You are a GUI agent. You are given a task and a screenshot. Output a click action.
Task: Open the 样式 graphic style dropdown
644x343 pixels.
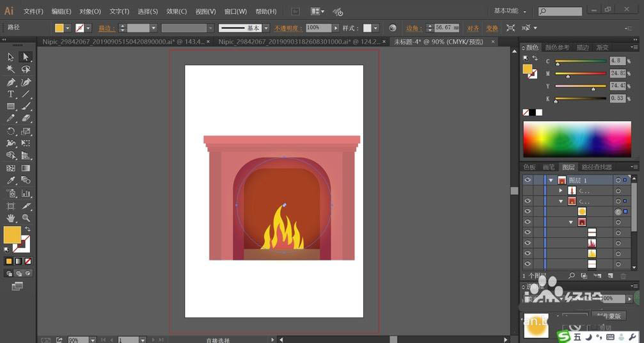(x=376, y=28)
